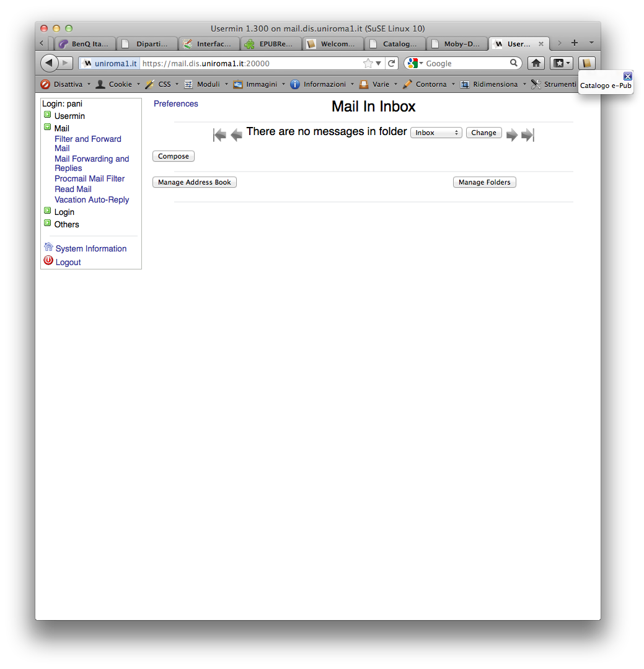644x669 pixels.
Task: Switch to the EPUBReader tab
Action: 271,44
